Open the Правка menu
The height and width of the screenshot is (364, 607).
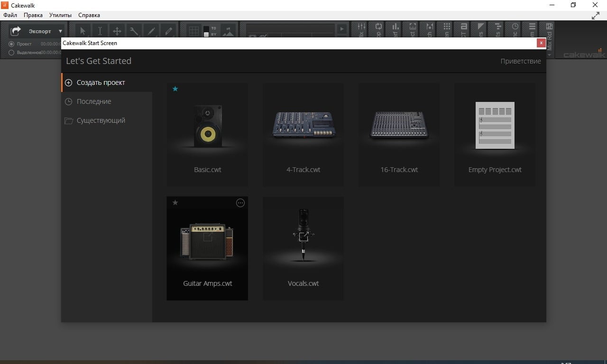tap(33, 15)
